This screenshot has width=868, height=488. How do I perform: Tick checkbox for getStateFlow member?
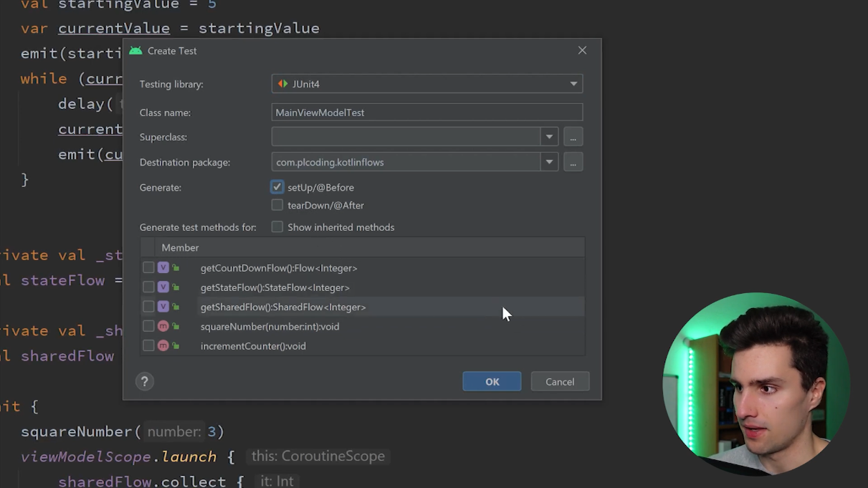pyautogui.click(x=148, y=287)
